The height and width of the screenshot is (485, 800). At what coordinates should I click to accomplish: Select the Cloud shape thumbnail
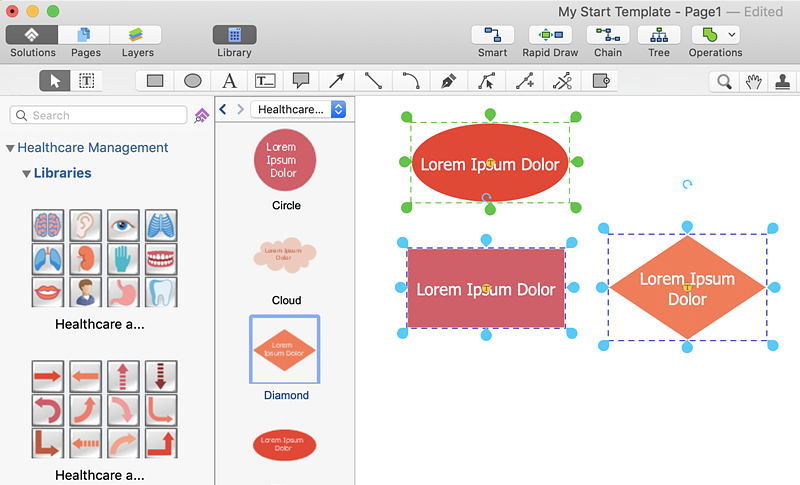click(x=284, y=255)
